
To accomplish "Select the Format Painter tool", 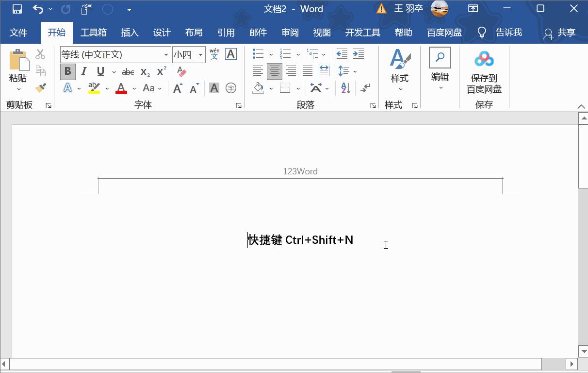I will [x=41, y=88].
